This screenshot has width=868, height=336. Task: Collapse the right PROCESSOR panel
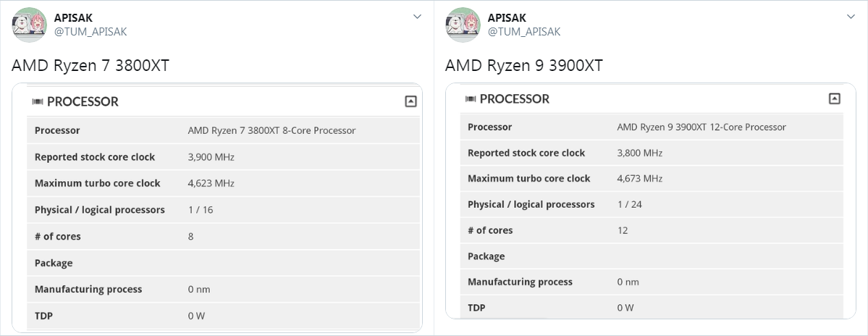pyautogui.click(x=834, y=98)
